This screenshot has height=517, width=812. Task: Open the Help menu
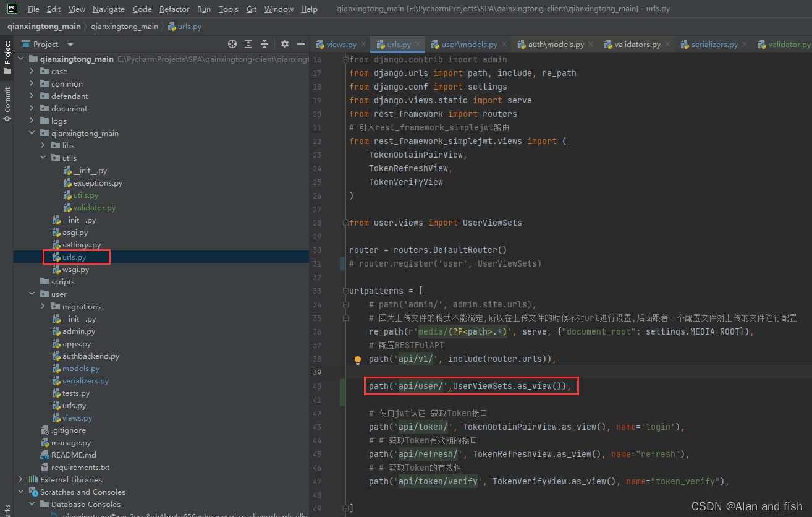(309, 9)
